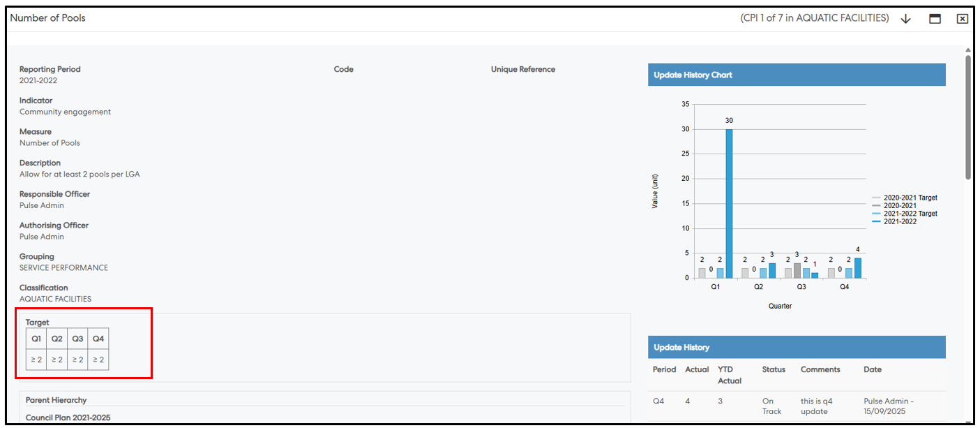Go to next CPI with down arrow
This screenshot has height=428, width=980.
coord(905,19)
